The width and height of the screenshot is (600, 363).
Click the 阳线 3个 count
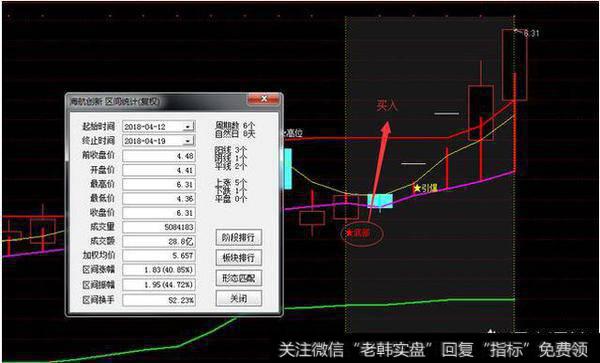coord(231,150)
